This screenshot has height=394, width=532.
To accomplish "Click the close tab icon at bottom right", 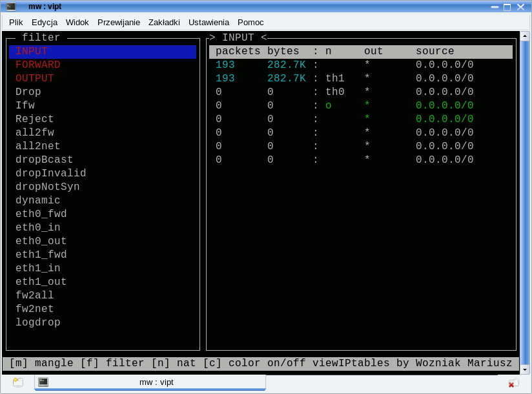I will click(x=513, y=382).
